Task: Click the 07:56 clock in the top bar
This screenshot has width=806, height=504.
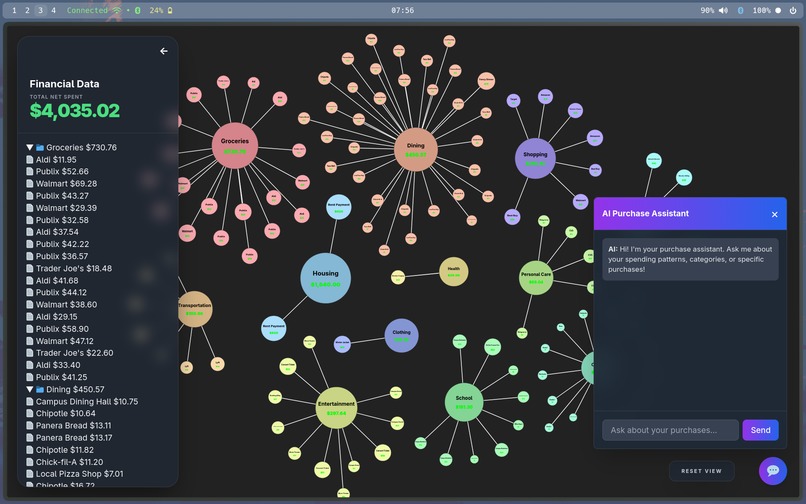Action: [x=402, y=10]
